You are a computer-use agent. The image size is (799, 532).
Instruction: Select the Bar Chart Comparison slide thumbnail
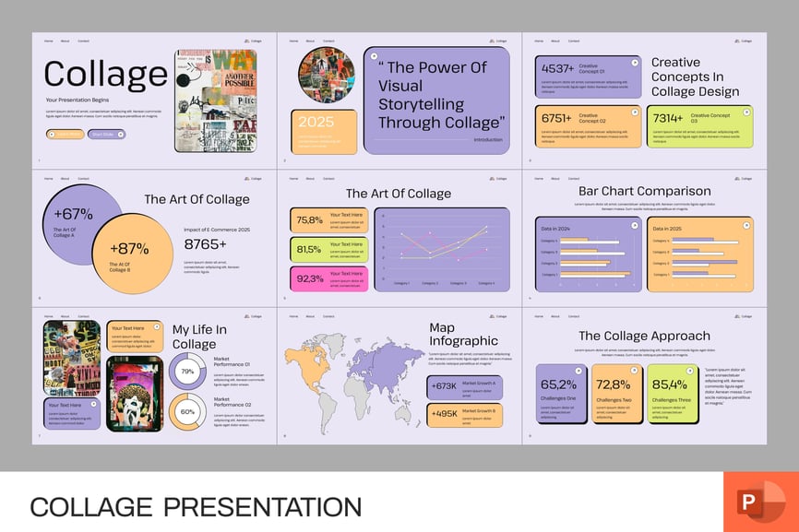click(644, 239)
